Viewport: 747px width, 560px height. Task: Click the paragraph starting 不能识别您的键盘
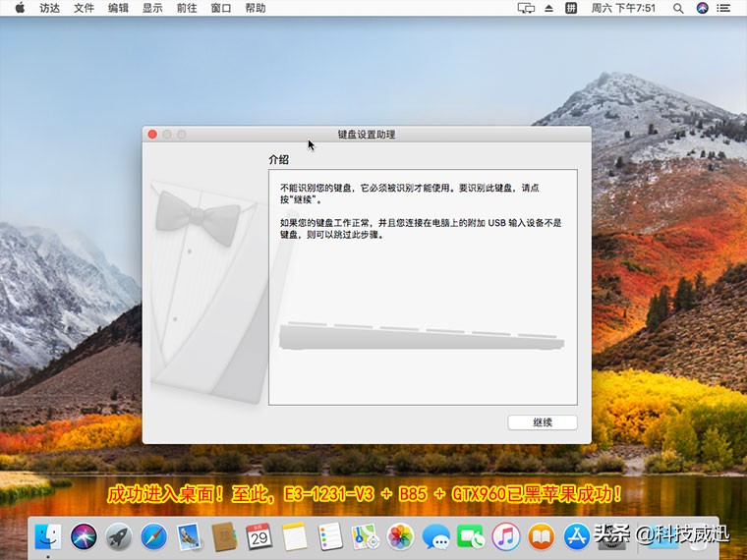coord(409,194)
